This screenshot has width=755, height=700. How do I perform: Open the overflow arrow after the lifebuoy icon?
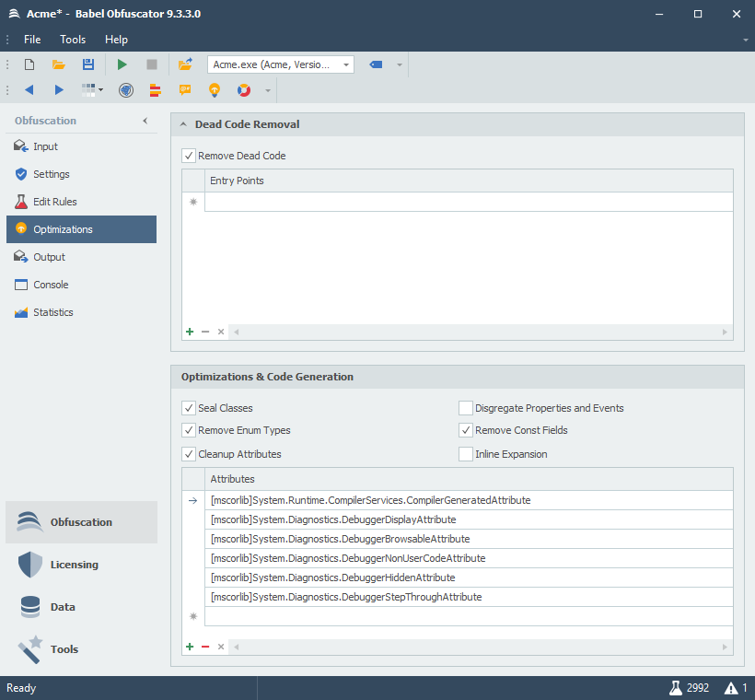268,90
